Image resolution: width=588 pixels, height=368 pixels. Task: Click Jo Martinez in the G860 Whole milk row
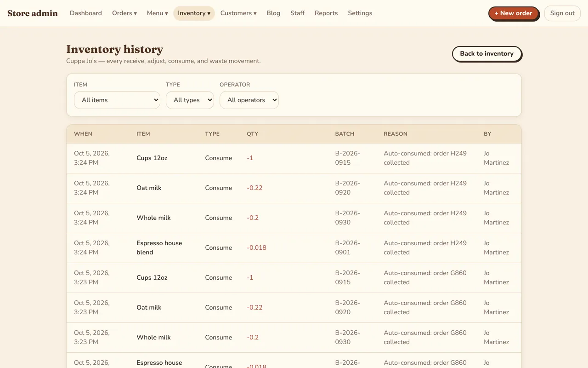[496, 338]
